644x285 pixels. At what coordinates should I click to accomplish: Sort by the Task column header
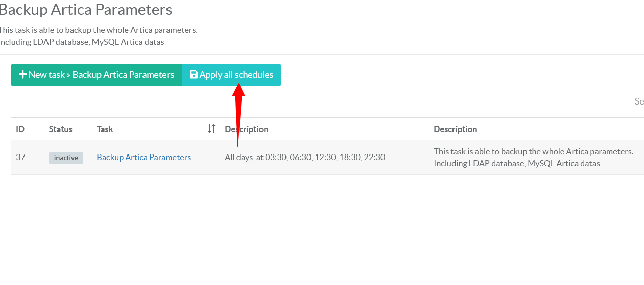pyautogui.click(x=105, y=129)
